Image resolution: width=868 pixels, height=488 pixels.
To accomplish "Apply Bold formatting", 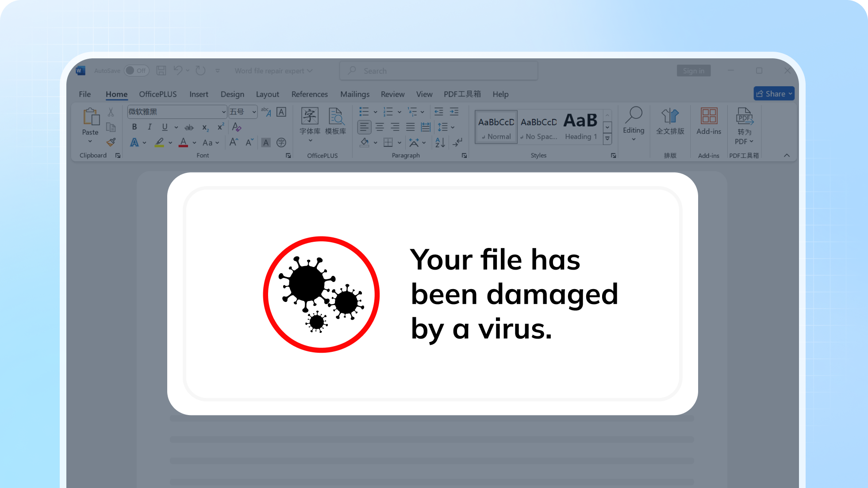I will (x=134, y=127).
